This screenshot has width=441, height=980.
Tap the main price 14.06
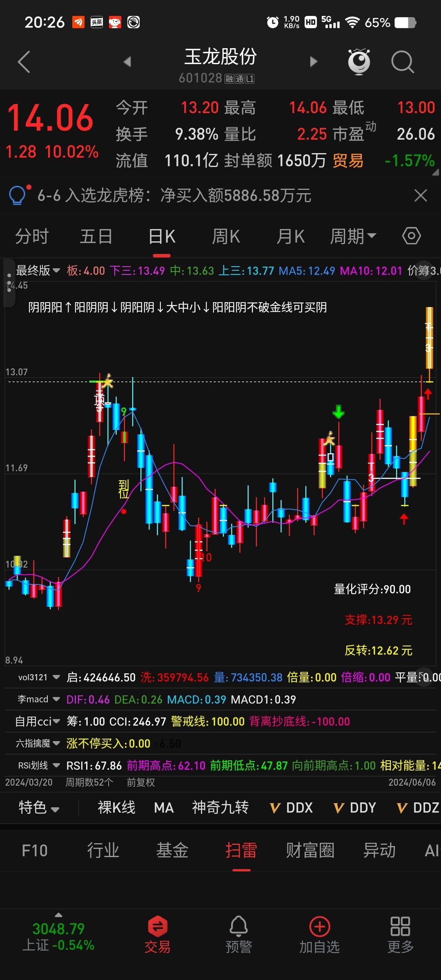coord(51,118)
